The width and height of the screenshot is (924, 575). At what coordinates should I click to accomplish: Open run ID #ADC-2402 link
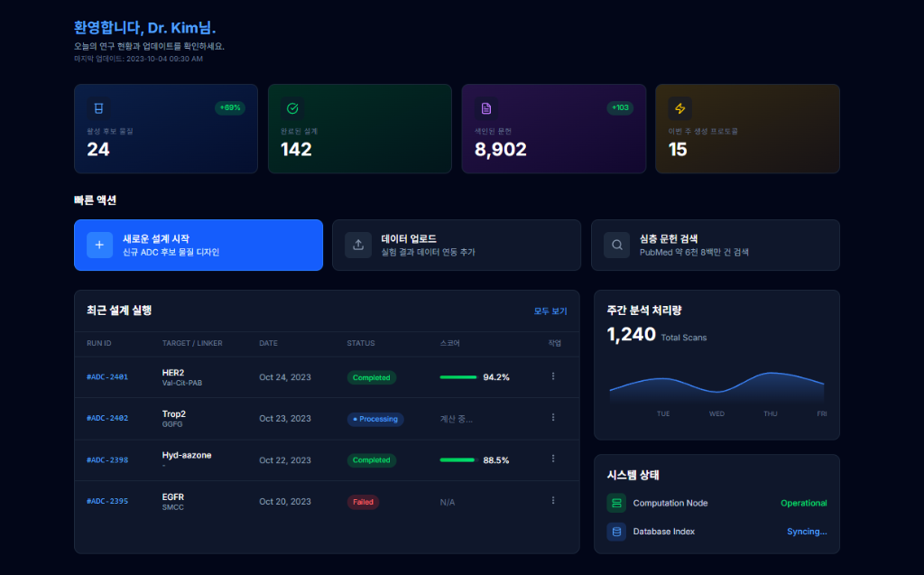click(107, 419)
